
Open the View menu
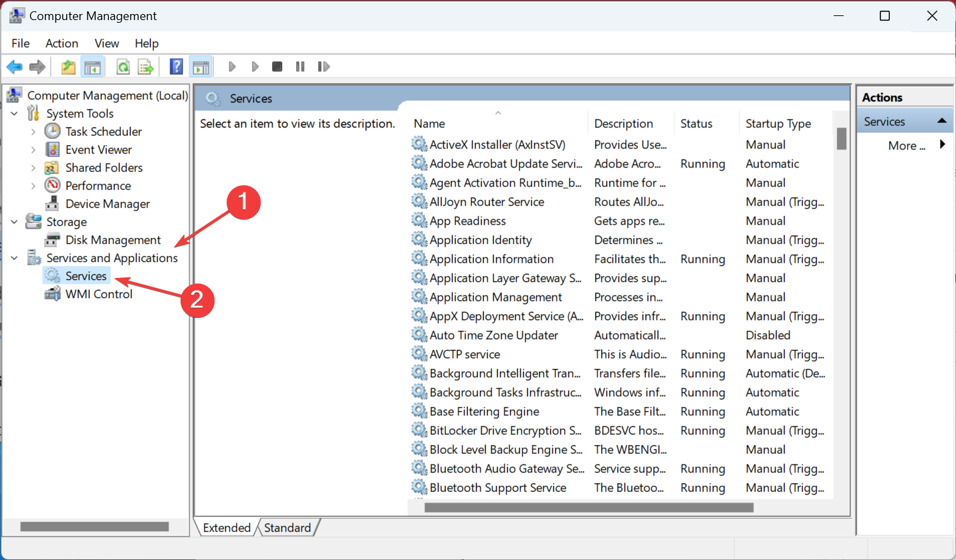(106, 43)
